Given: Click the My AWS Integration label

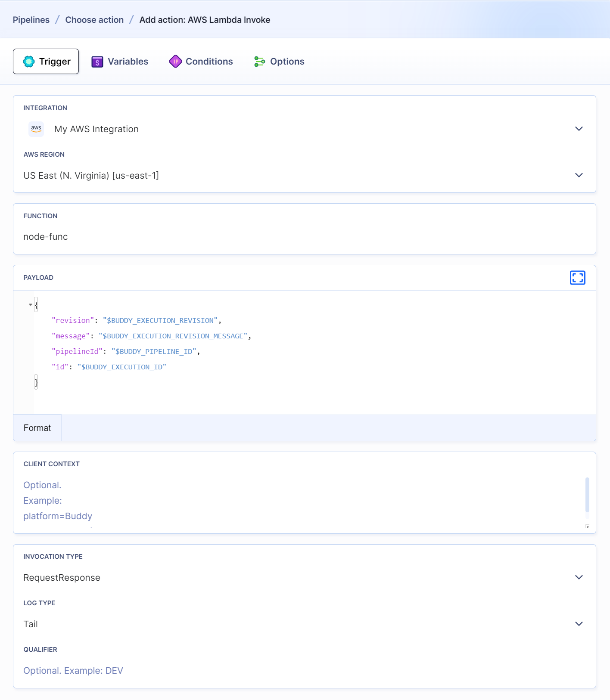Looking at the screenshot, I should click(x=96, y=129).
